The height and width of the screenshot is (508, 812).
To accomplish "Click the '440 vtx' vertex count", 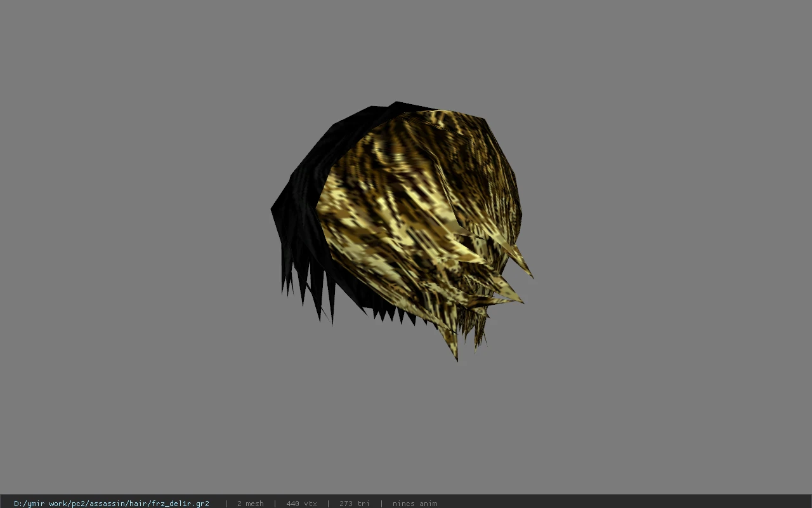I will point(301,504).
